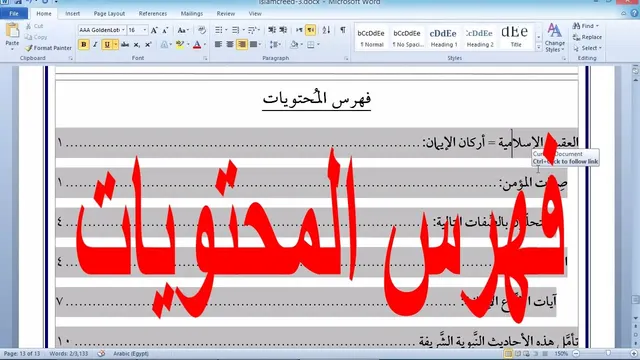
Task: Click the Subscript icon
Action: (137, 44)
